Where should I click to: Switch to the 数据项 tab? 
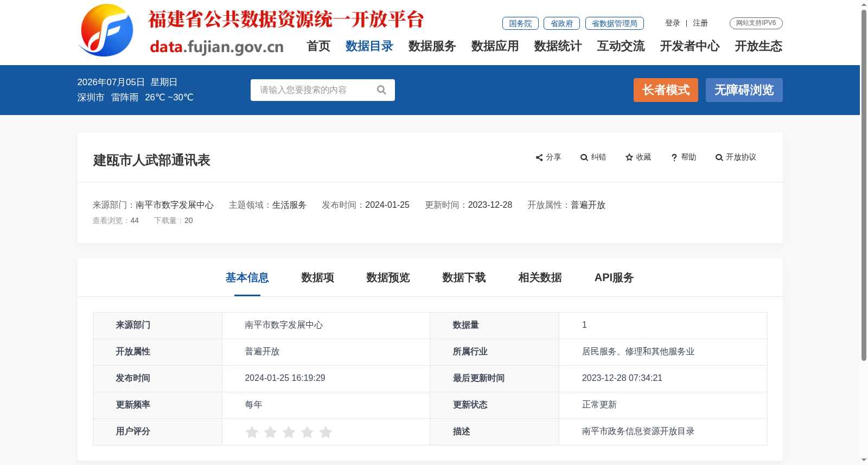click(x=318, y=278)
